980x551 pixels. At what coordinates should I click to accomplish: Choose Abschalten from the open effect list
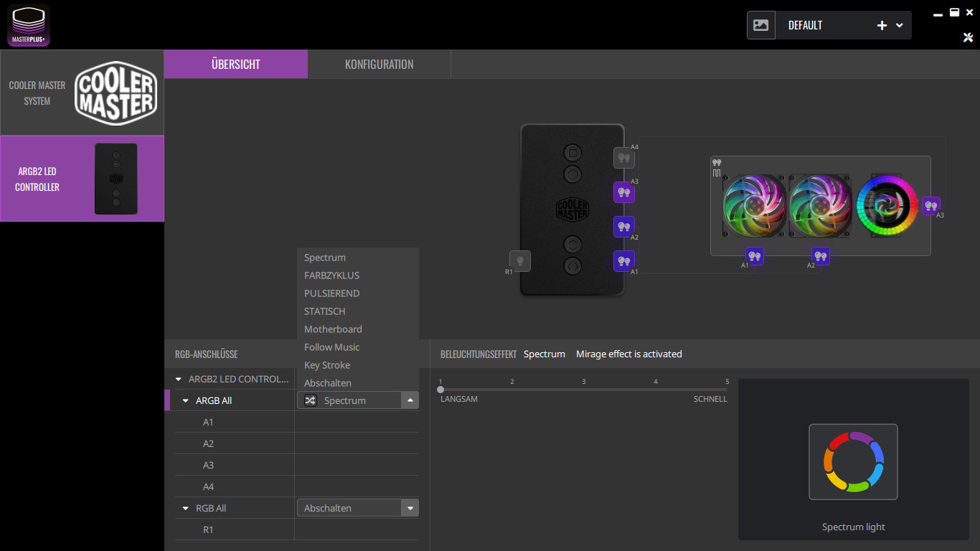point(357,383)
